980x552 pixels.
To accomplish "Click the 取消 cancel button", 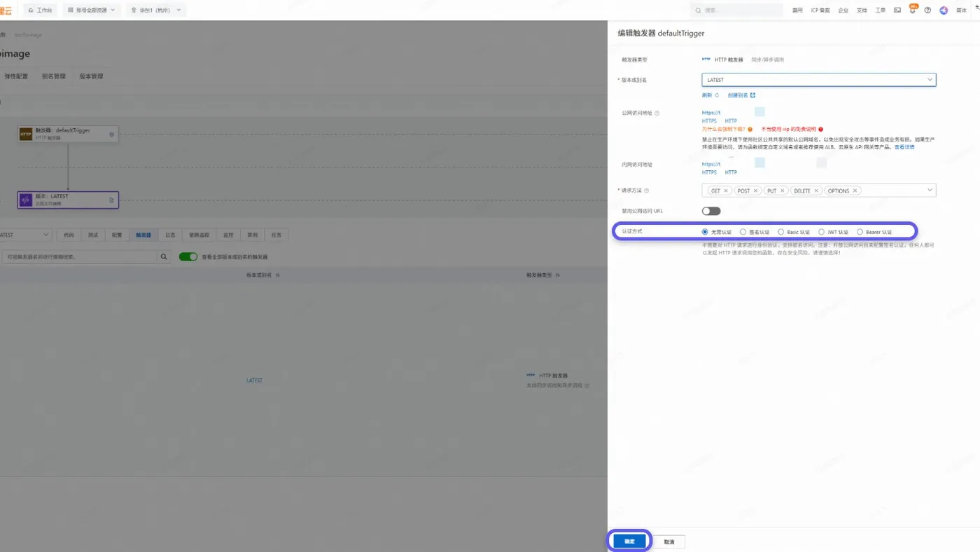I will click(669, 541).
